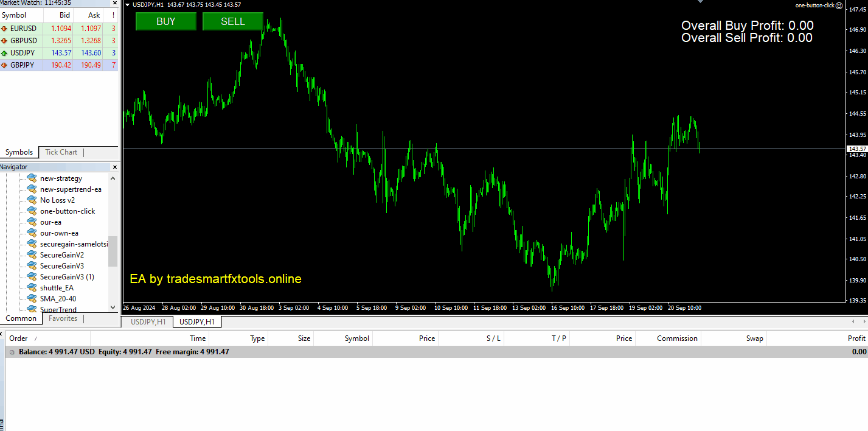Open the Favorites tab in Navigator

coord(63,318)
